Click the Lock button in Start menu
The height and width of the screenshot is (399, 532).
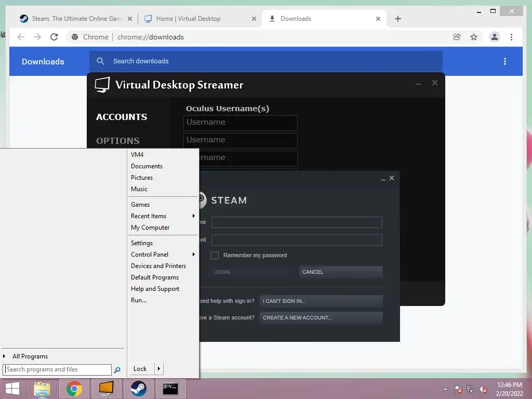[140, 369]
